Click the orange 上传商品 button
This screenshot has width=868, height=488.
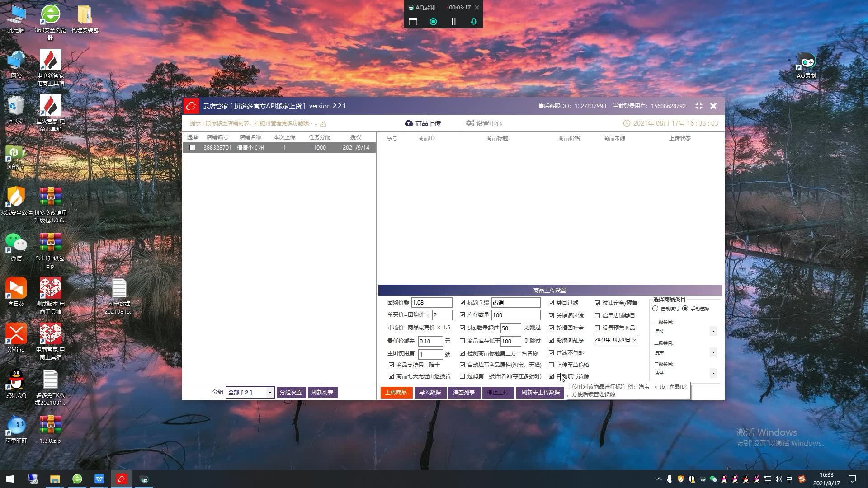396,392
